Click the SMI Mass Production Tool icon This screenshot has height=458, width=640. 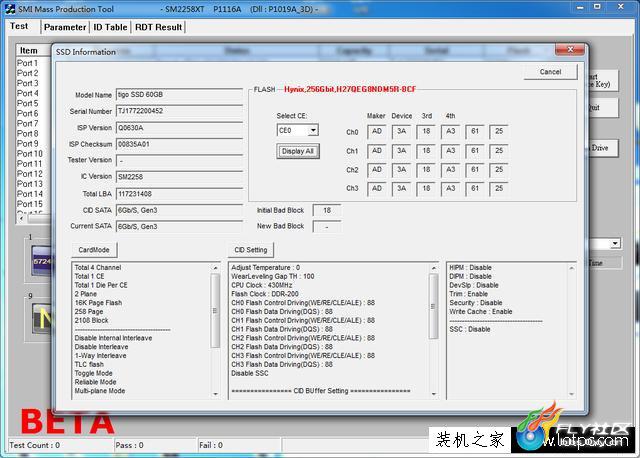pos(10,9)
